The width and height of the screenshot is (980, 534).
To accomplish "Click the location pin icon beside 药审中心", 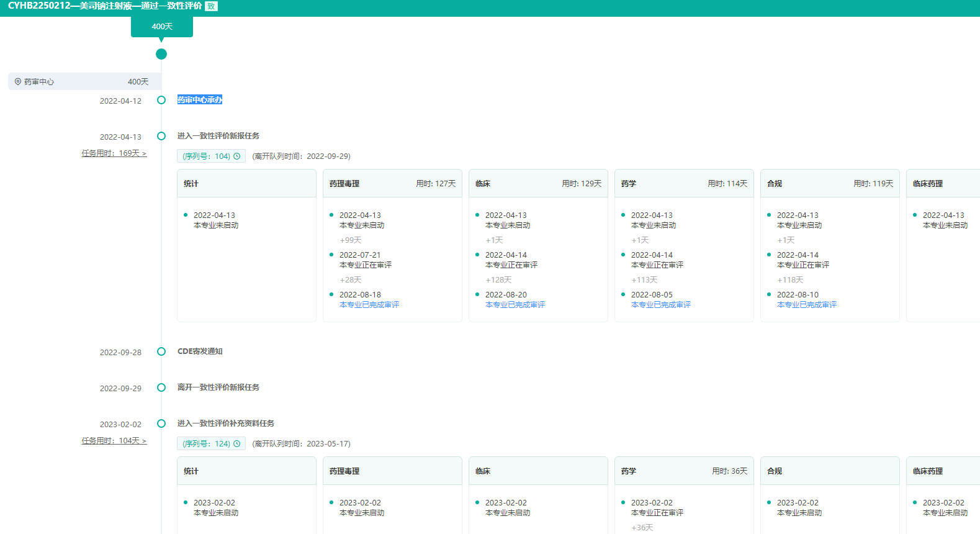I will (18, 81).
